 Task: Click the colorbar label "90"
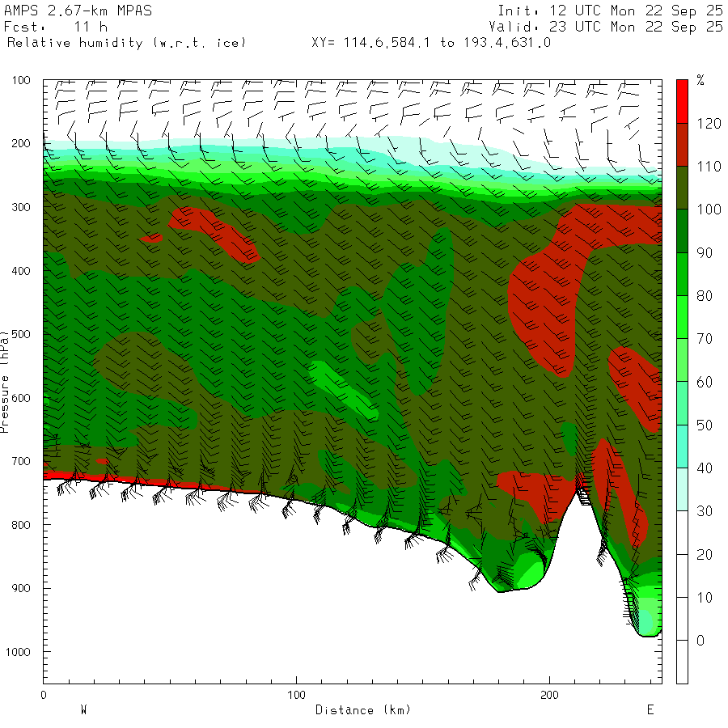coord(705,253)
